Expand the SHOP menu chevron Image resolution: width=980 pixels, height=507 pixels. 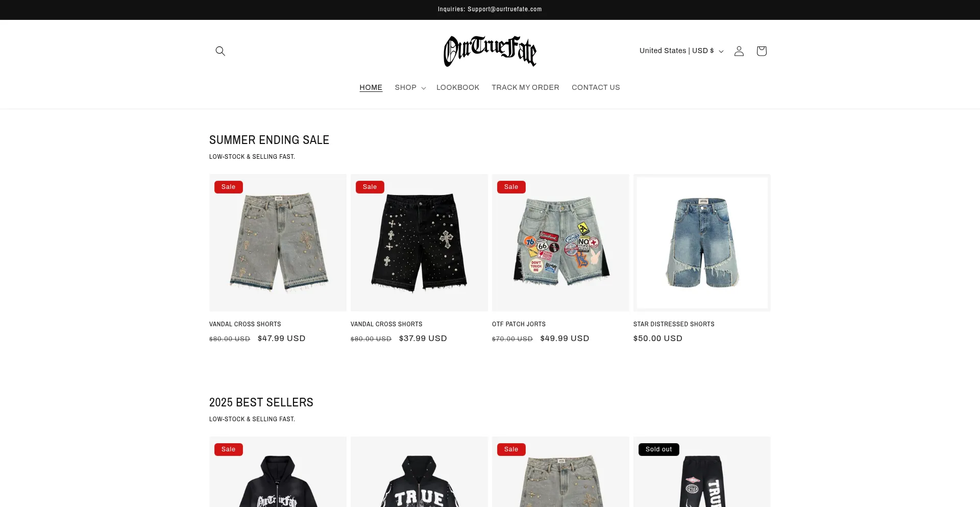tap(424, 88)
